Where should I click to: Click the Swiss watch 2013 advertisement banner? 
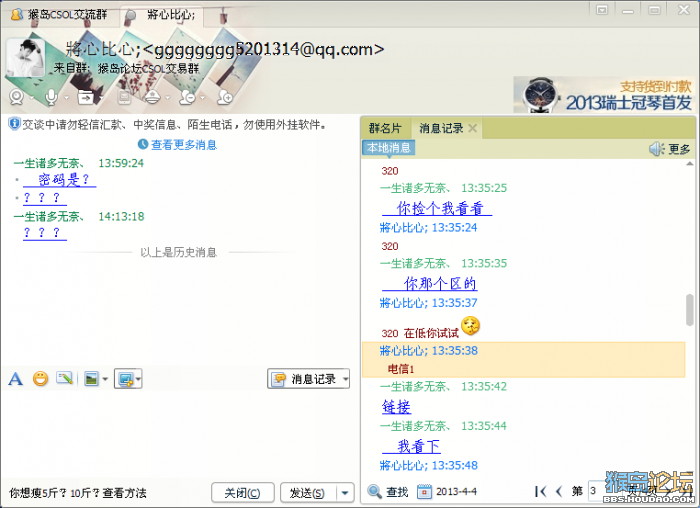pyautogui.click(x=604, y=95)
